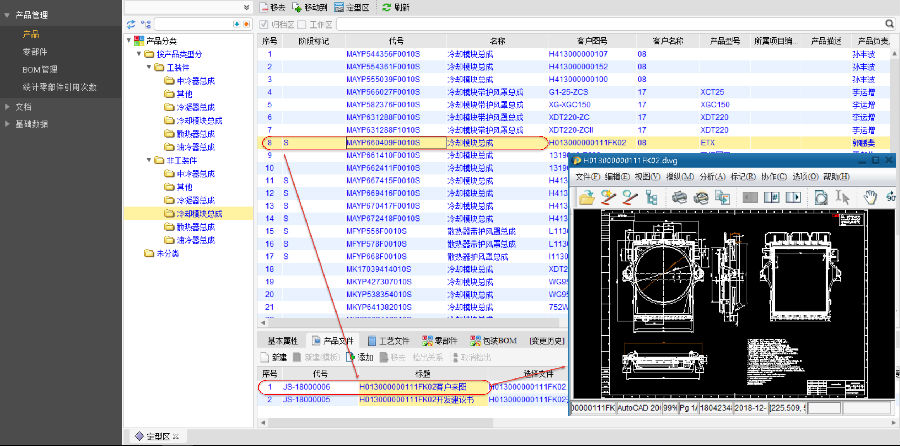Viewport: 900px width, 446px height.
Task: Collapse the 非工装件 tree node arrow
Action: click(x=149, y=160)
